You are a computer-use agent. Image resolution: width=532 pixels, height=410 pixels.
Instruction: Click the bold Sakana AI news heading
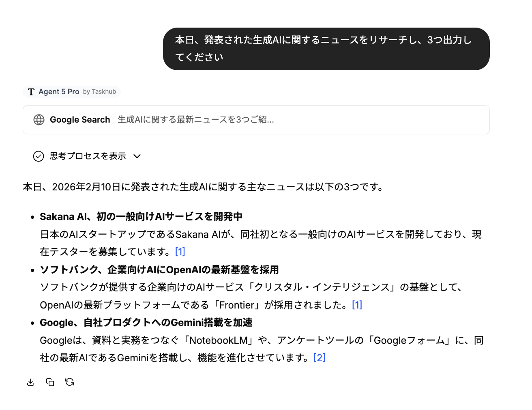pos(141,216)
